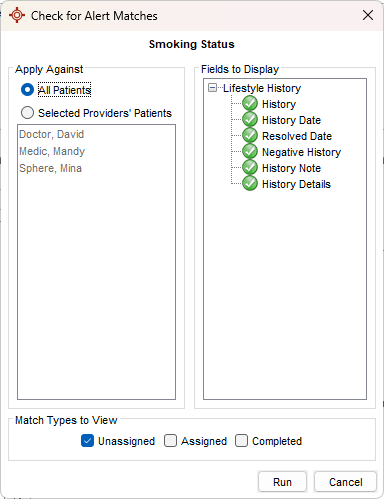Select the Lifestyle History tree label
The width and height of the screenshot is (384, 499).
pyautogui.click(x=262, y=88)
